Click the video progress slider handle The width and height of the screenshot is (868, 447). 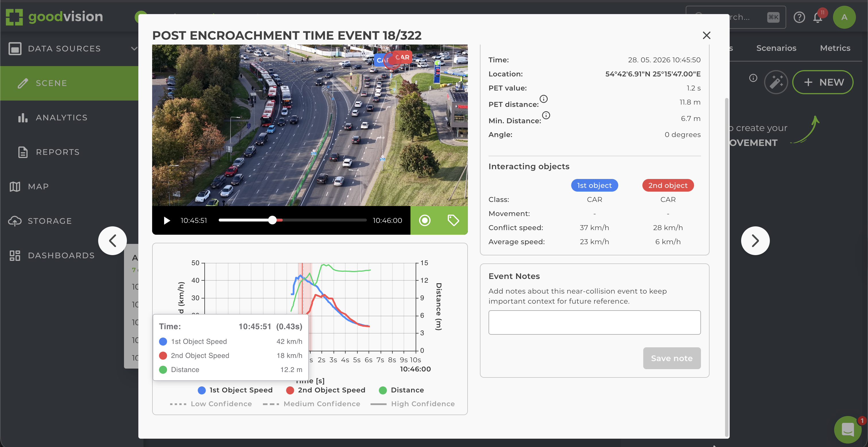pos(272,220)
